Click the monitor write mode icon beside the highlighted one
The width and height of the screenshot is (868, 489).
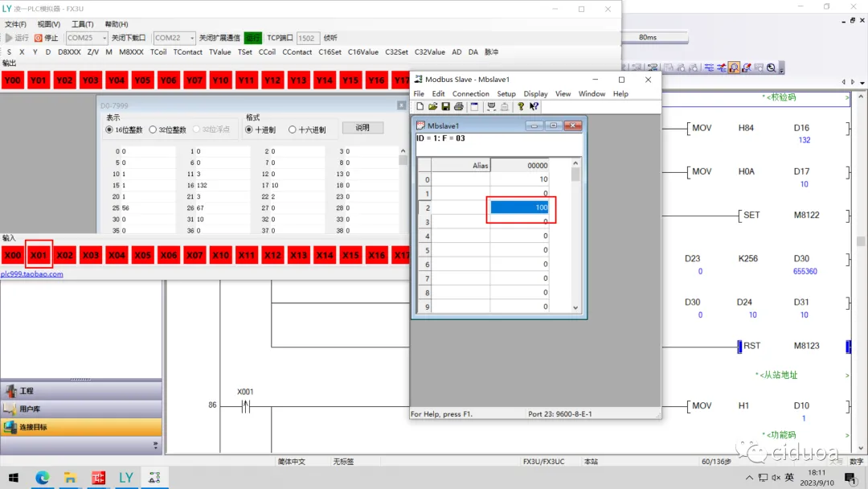[x=746, y=68]
